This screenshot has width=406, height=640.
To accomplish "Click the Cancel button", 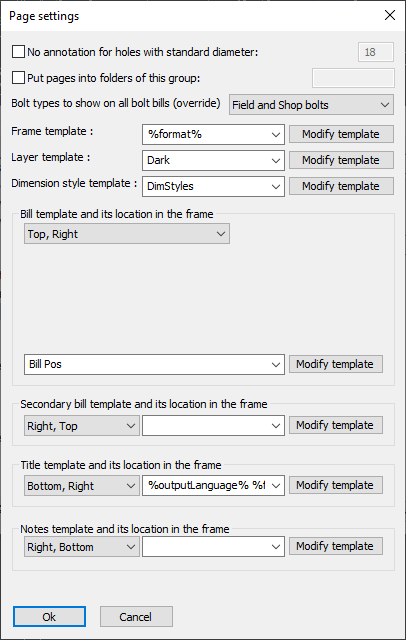I will [136, 617].
